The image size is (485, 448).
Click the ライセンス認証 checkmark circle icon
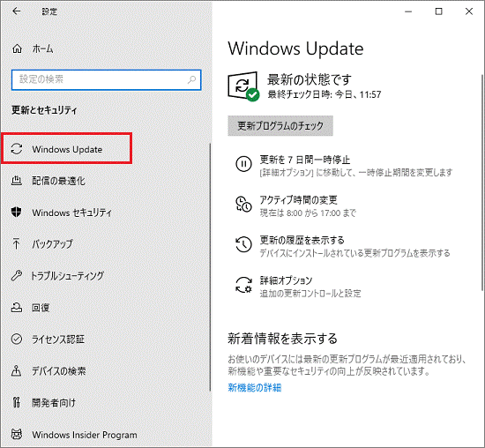[17, 340]
